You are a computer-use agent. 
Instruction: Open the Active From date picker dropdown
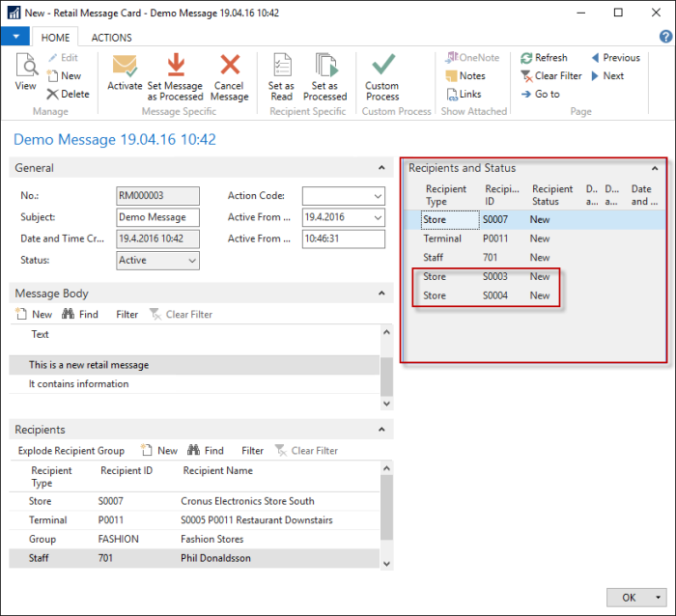click(377, 217)
